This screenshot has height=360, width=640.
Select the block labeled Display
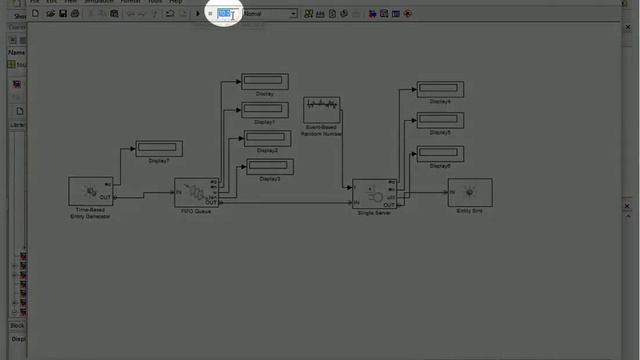click(265, 81)
